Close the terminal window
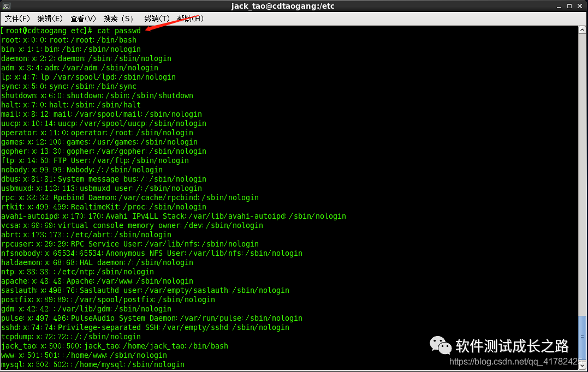Image resolution: width=588 pixels, height=372 pixels. [x=579, y=7]
